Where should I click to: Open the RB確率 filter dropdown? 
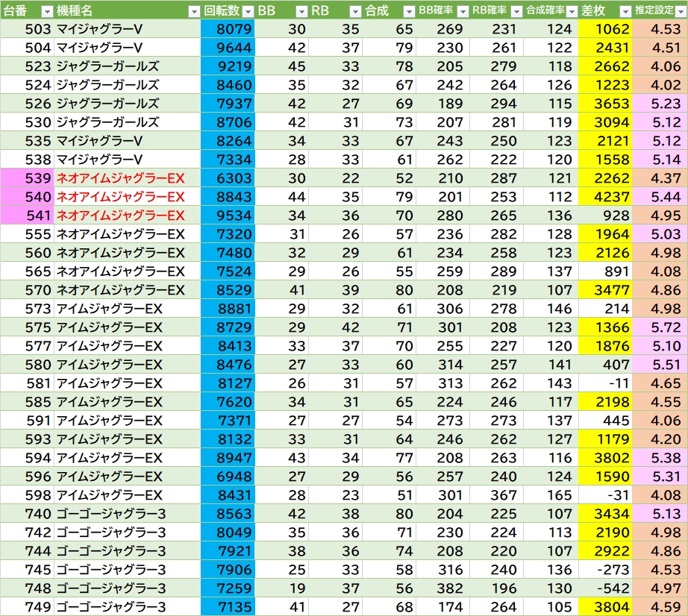(516, 11)
